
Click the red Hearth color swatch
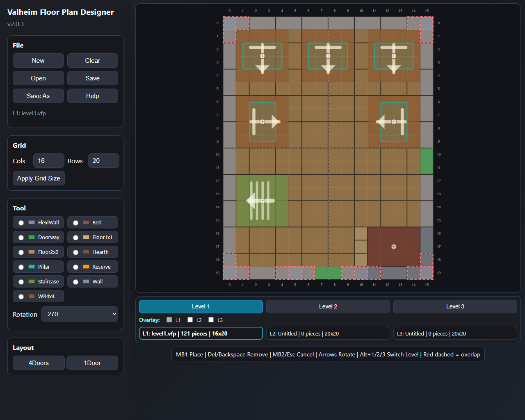click(x=86, y=252)
